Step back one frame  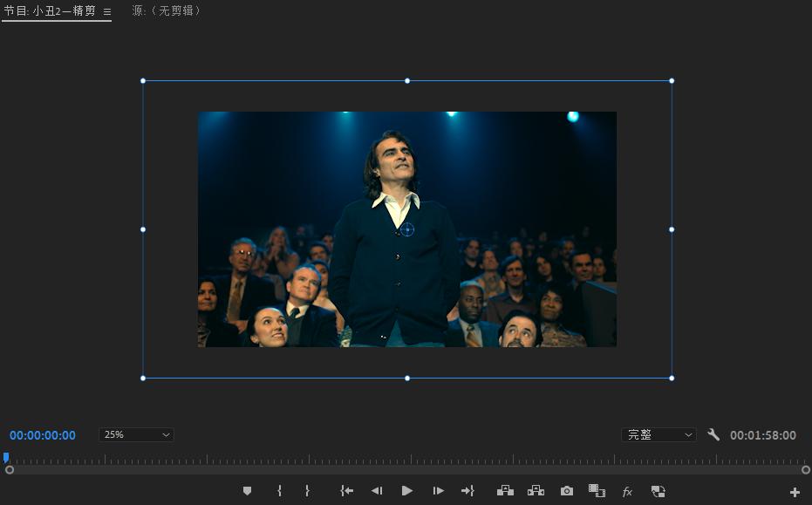[378, 490]
